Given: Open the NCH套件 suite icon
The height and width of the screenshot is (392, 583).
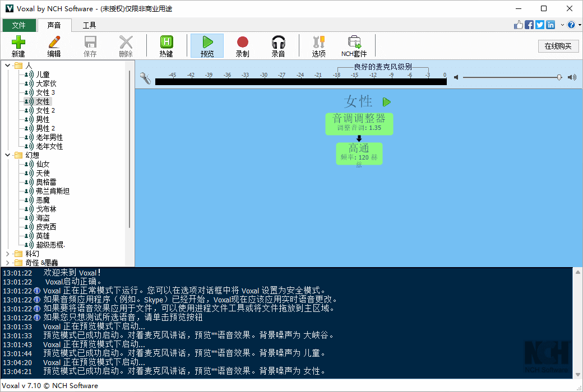Looking at the screenshot, I should (x=354, y=46).
